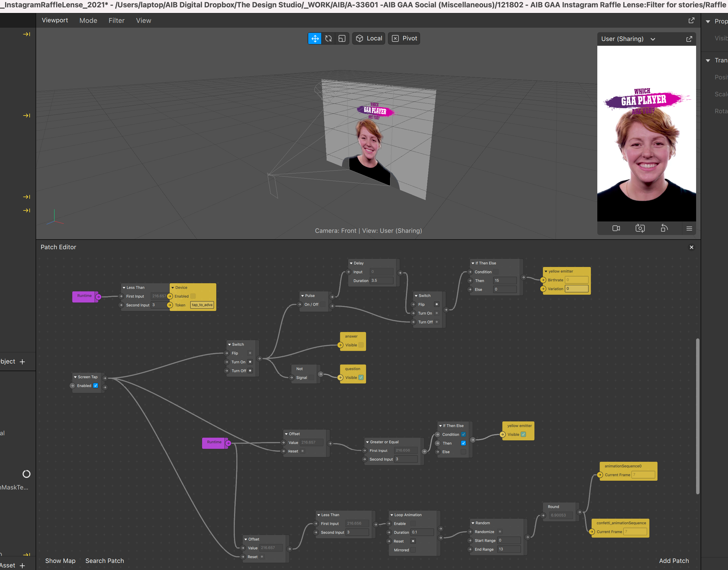Click the Search Patch button
This screenshot has width=728, height=570.
[104, 561]
